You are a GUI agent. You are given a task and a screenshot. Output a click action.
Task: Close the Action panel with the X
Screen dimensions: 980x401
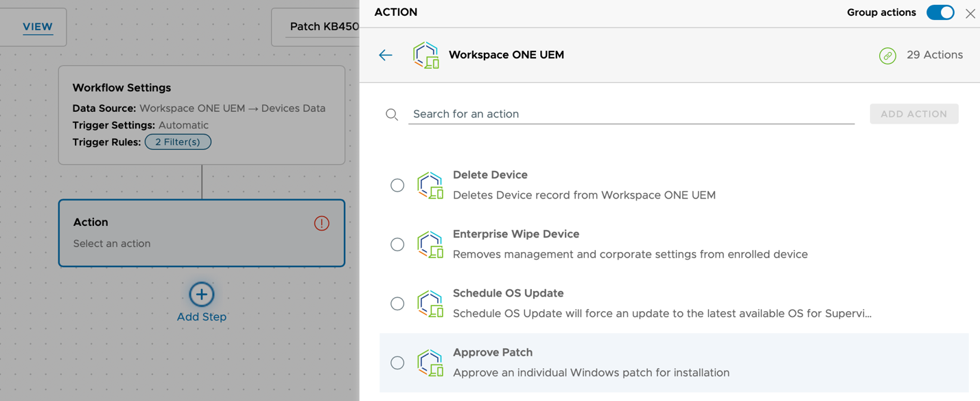970,14
